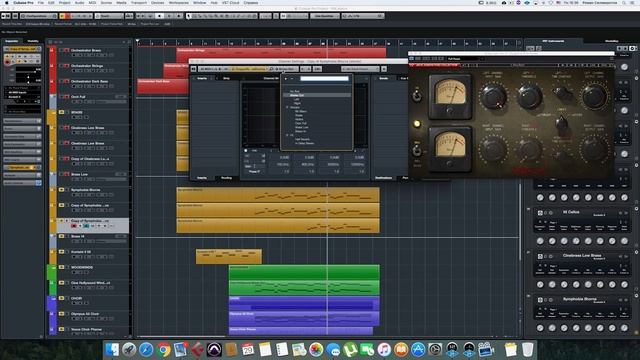The width and height of the screenshot is (640, 360).
Task: Adjust the left channel input gain knob
Action: coord(493,97)
